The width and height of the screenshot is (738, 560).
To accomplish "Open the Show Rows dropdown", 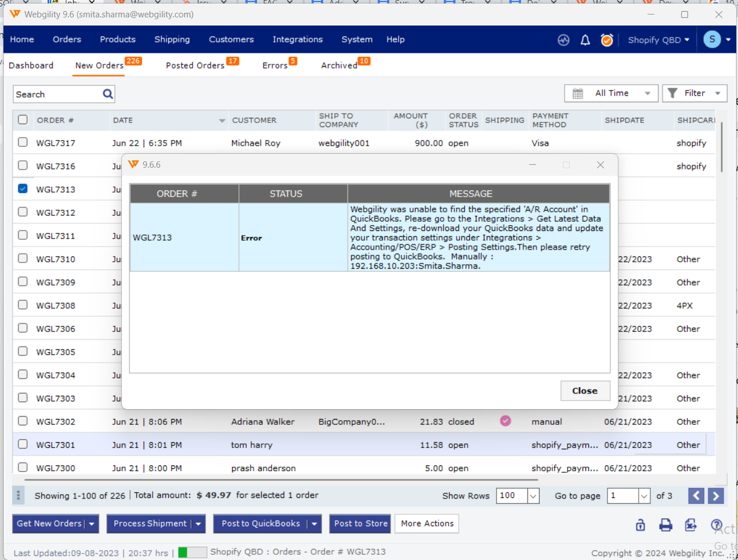I will (x=533, y=496).
